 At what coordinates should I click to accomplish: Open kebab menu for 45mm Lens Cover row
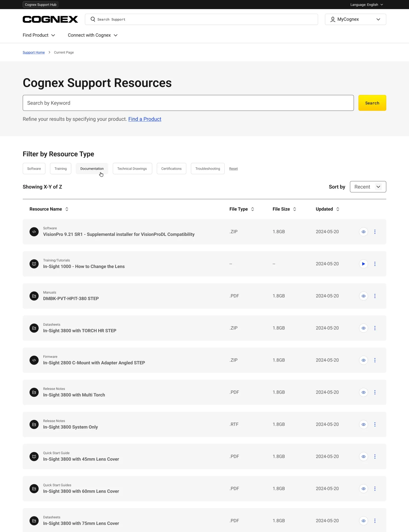point(375,456)
